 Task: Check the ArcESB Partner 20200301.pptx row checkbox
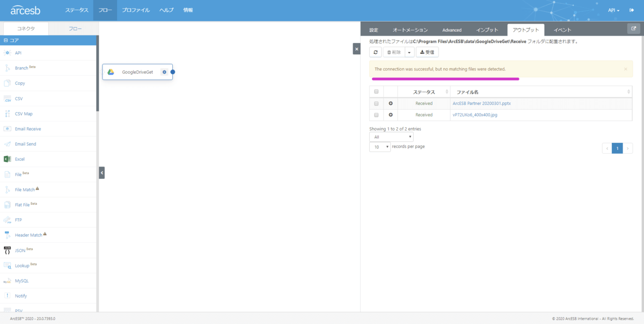tap(376, 103)
